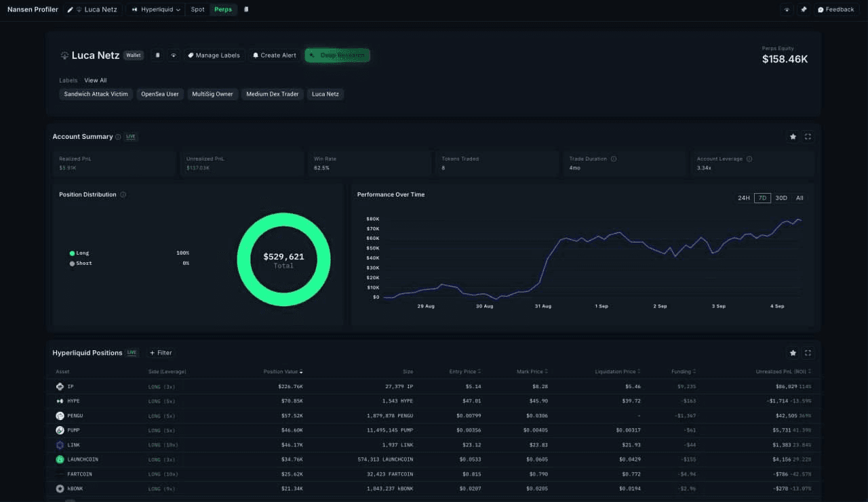This screenshot has width=868, height=502.
Task: Sort by Unrealized PnL (ROI) column
Action: pos(784,372)
